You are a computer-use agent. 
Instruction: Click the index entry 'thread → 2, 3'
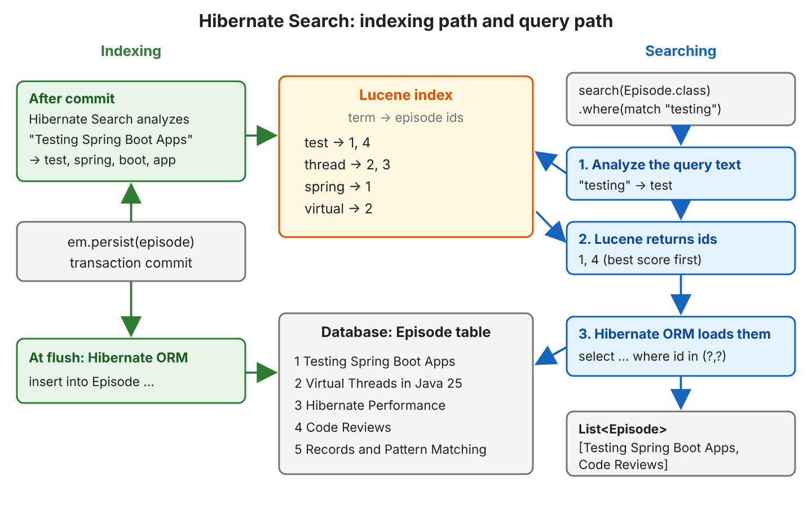347,165
